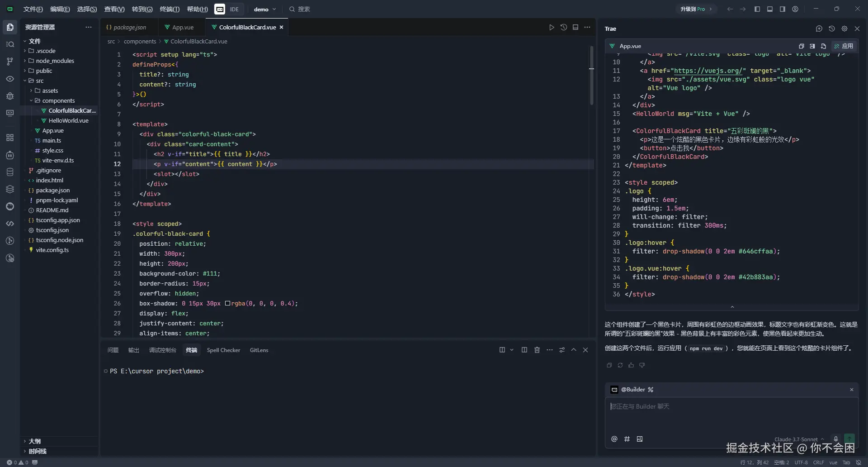This screenshot has height=467, width=868.
Task: Open the database icon in activity bar
Action: [10, 172]
